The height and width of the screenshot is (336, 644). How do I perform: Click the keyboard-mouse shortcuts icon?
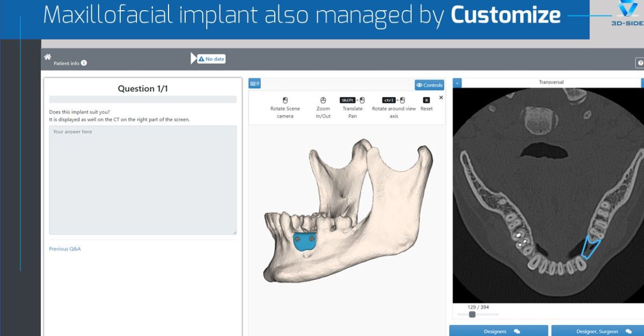click(x=254, y=84)
